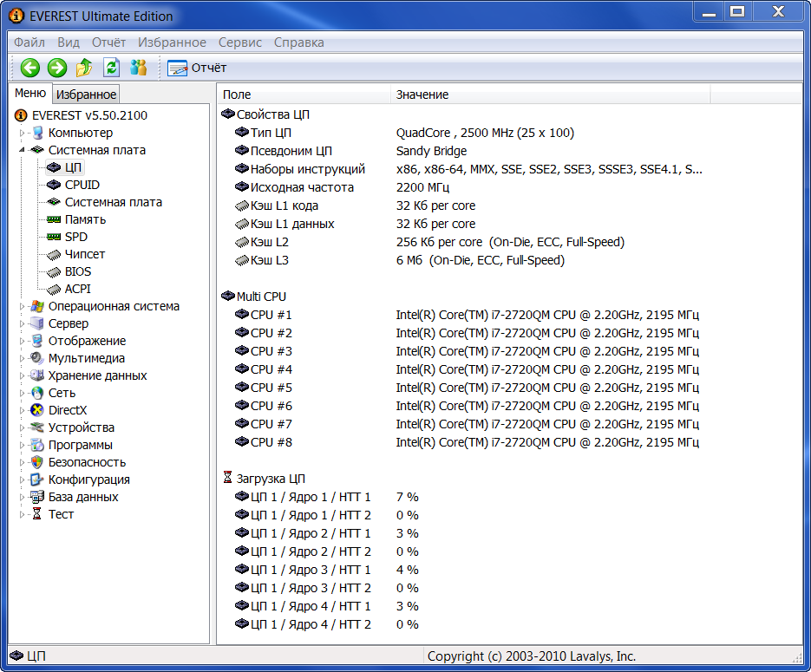Select the CPU #8 row
The width and height of the screenshot is (811, 672).
click(467, 442)
